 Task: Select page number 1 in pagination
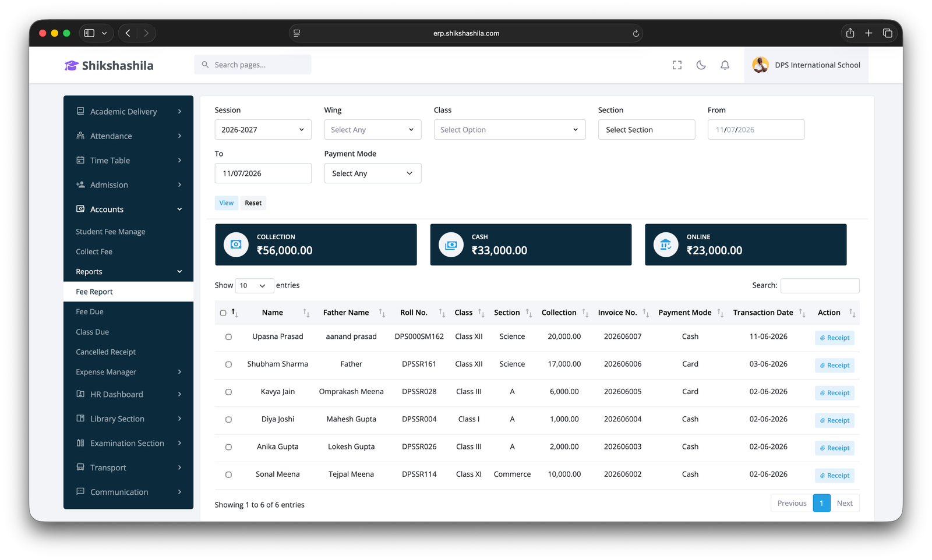point(821,503)
